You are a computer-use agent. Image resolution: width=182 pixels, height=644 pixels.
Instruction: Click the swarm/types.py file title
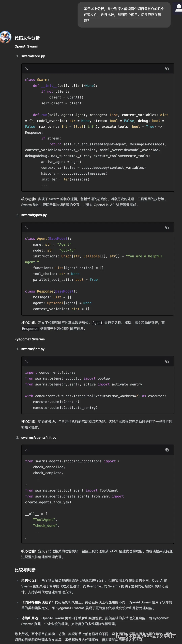tap(34, 215)
